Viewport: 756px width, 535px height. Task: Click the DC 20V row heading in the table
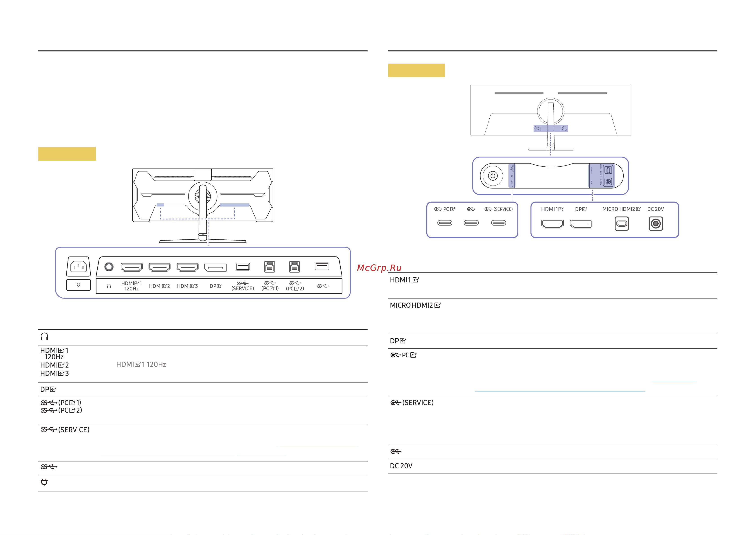401,466
